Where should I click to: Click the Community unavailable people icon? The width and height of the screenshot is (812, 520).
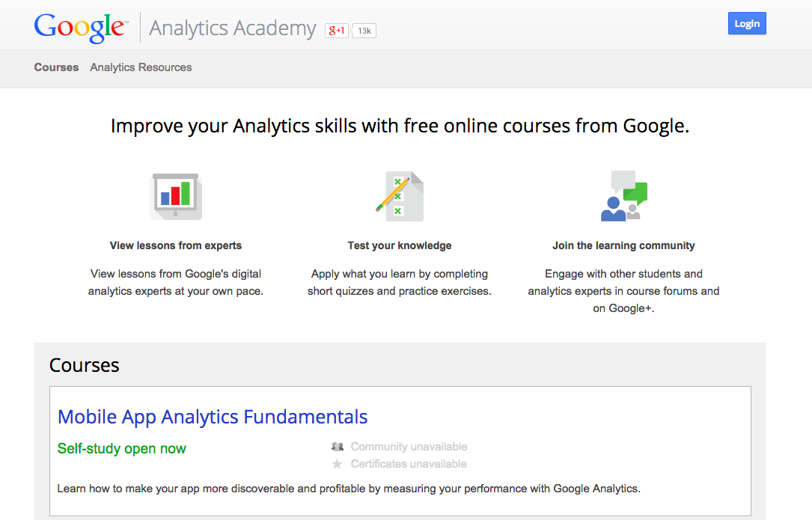[x=338, y=447]
